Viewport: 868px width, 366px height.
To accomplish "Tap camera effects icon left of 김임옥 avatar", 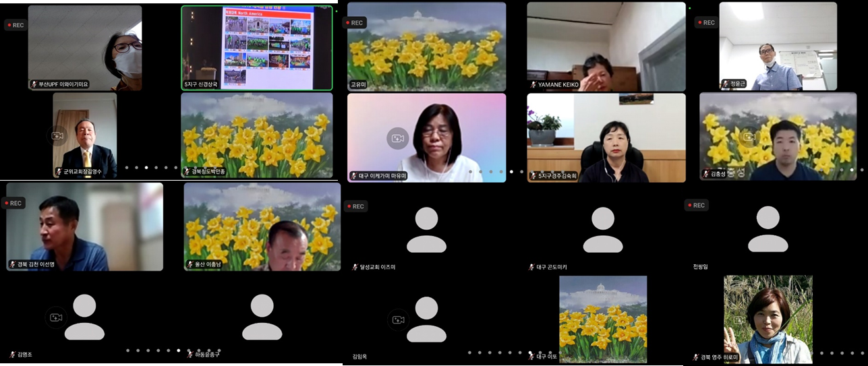I will point(398,319).
